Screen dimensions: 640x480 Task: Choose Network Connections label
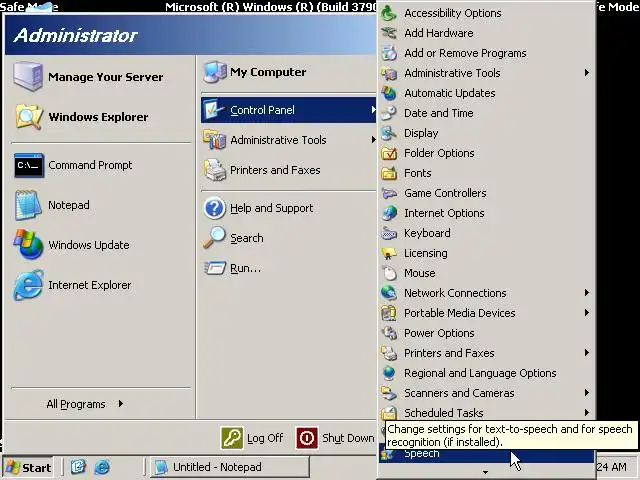click(x=455, y=293)
